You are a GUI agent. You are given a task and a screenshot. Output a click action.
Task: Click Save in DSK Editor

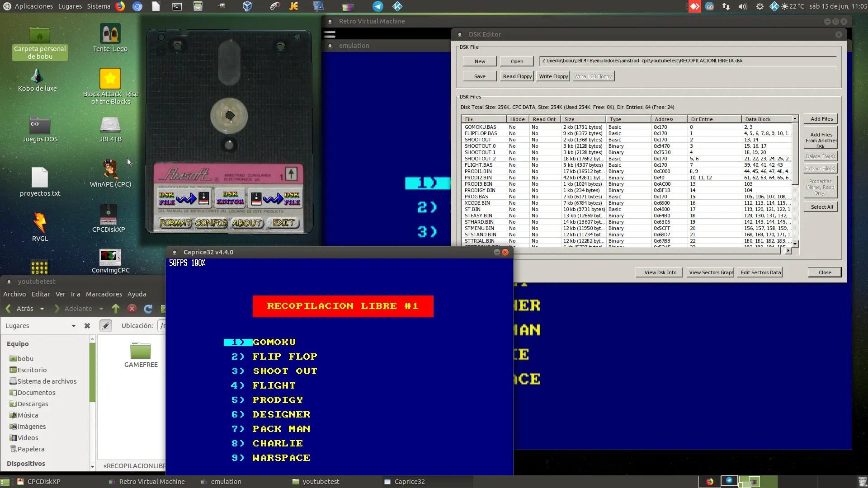480,76
